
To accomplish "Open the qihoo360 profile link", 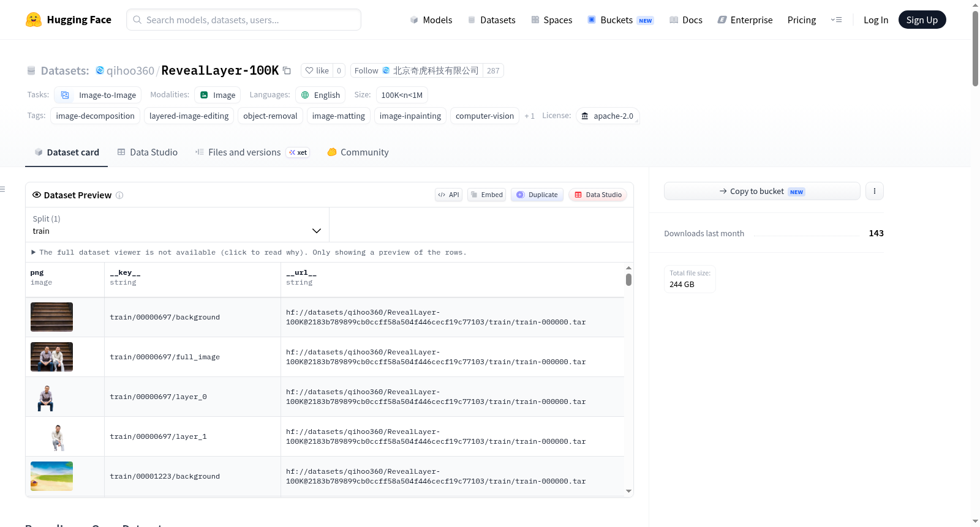I will click(x=130, y=70).
